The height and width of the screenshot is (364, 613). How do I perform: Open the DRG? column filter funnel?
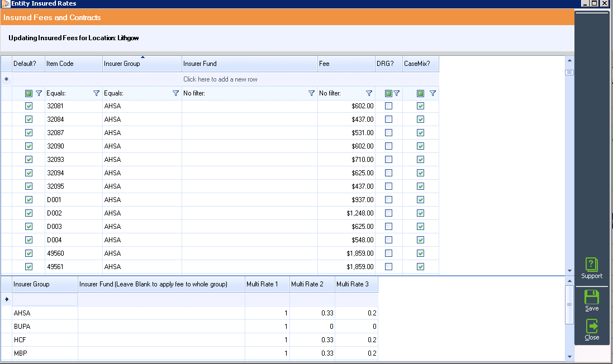(396, 93)
